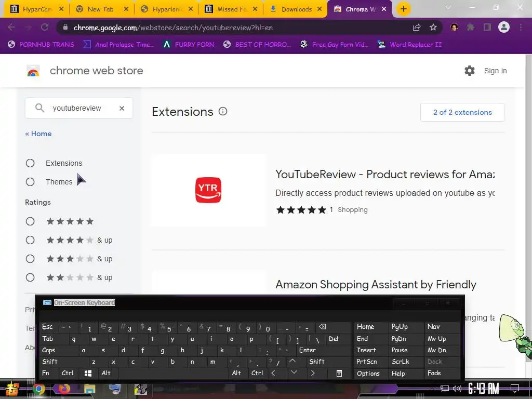Open the notification center icon

coord(515,388)
